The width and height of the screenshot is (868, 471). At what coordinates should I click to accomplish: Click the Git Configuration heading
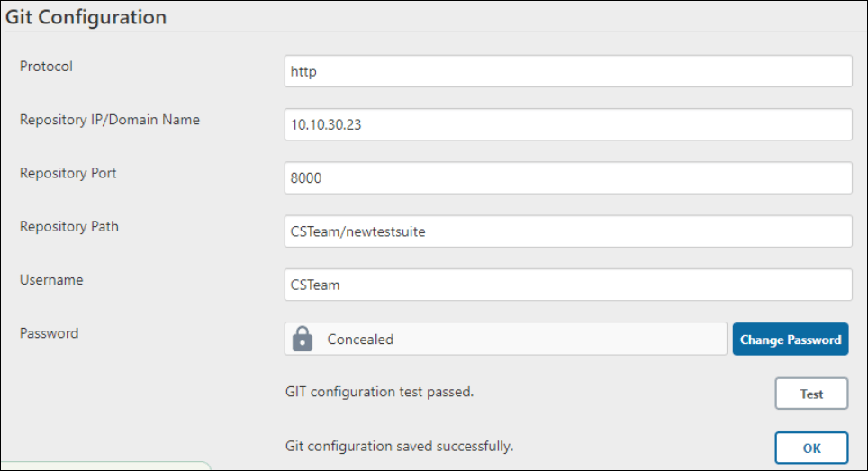coord(86,16)
